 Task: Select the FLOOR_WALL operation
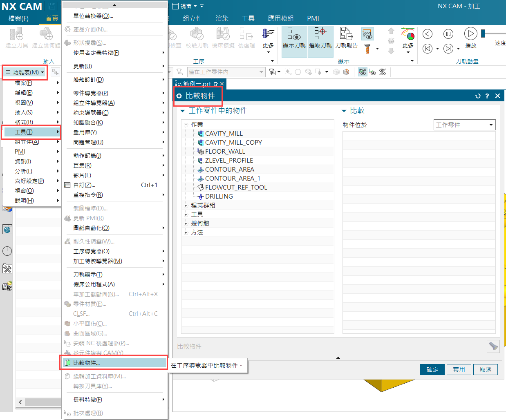coord(225,152)
